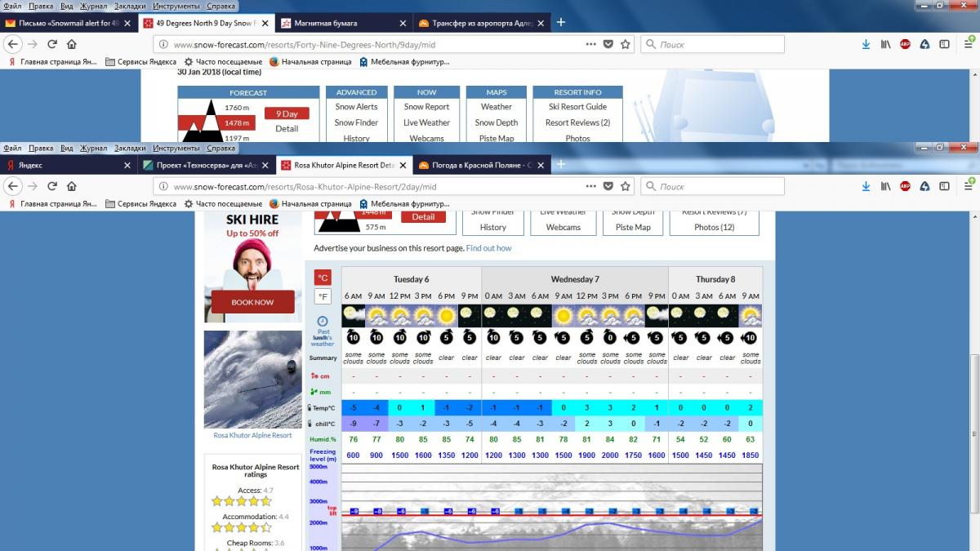Open Photos (12) link
Image resolution: width=980 pixels, height=551 pixels.
click(714, 227)
